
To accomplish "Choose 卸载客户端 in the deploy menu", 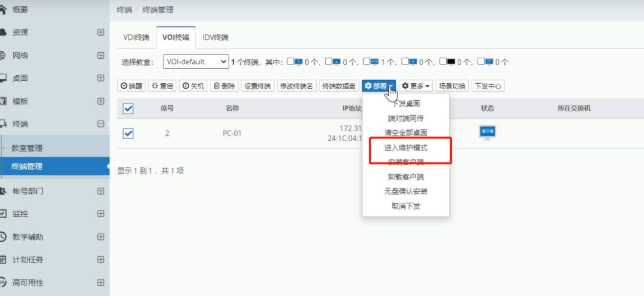I will click(405, 177).
